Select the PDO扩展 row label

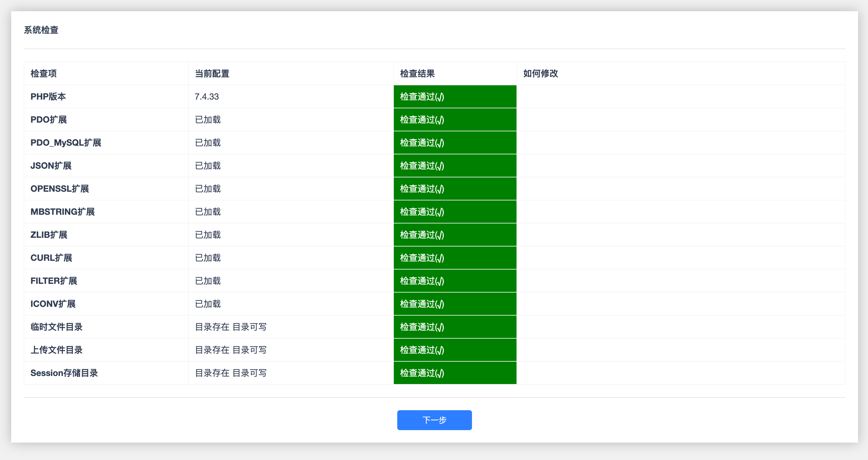tap(49, 120)
